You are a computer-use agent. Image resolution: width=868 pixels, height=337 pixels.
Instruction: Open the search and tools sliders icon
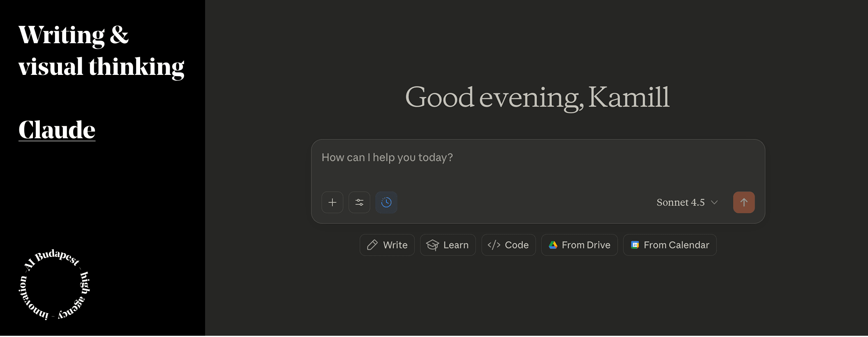tap(359, 202)
